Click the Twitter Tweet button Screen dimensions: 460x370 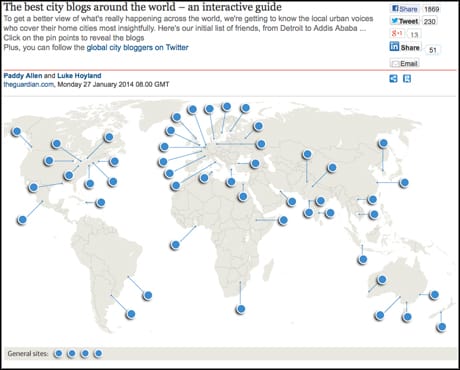(405, 21)
